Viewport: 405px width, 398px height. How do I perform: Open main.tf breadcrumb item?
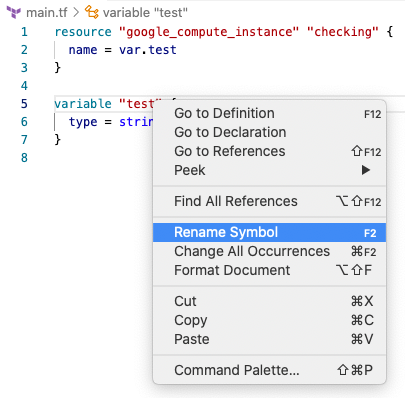click(47, 13)
